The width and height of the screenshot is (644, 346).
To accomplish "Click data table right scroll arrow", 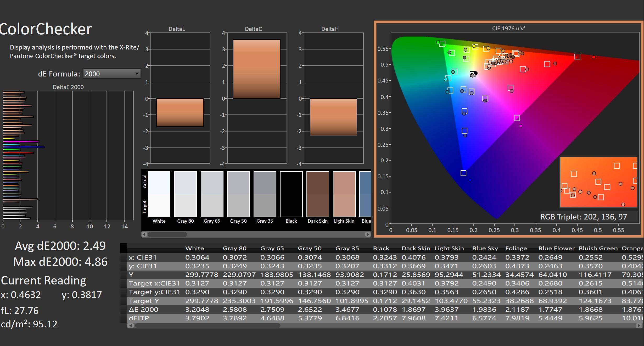I will point(639,326).
